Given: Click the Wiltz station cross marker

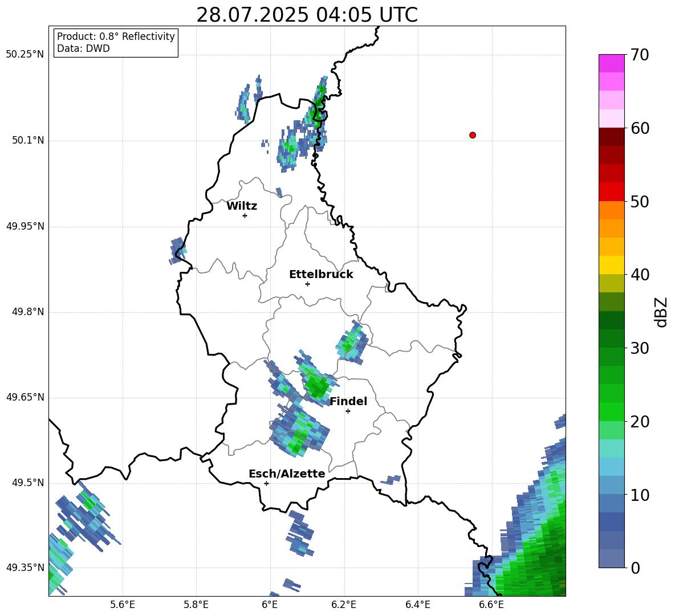Looking at the screenshot, I should (245, 215).
